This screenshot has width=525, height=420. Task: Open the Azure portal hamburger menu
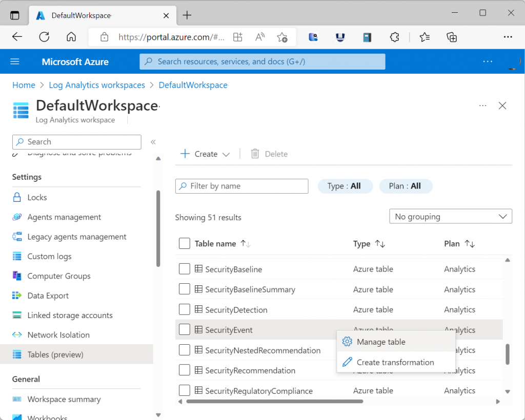tap(15, 61)
